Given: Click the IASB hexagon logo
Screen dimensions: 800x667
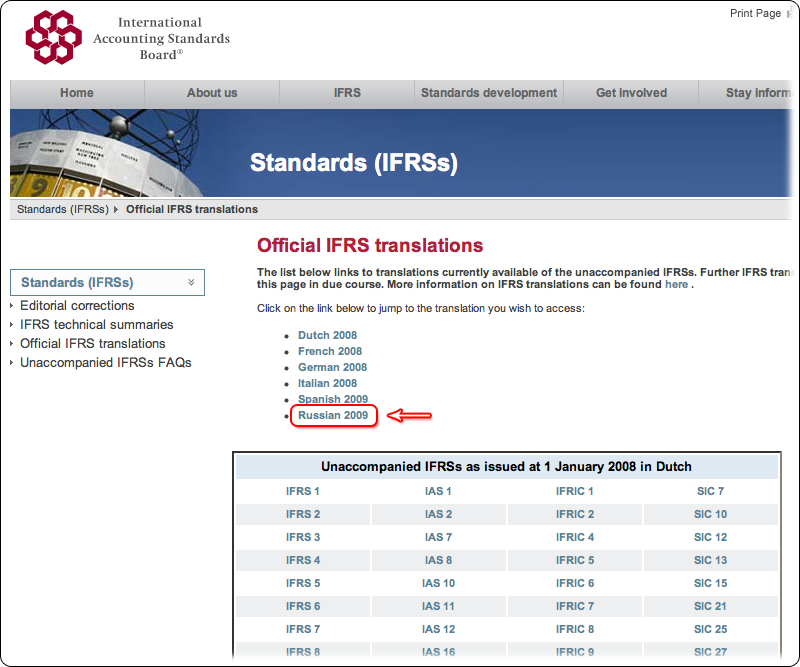Looking at the screenshot, I should pyautogui.click(x=54, y=37).
